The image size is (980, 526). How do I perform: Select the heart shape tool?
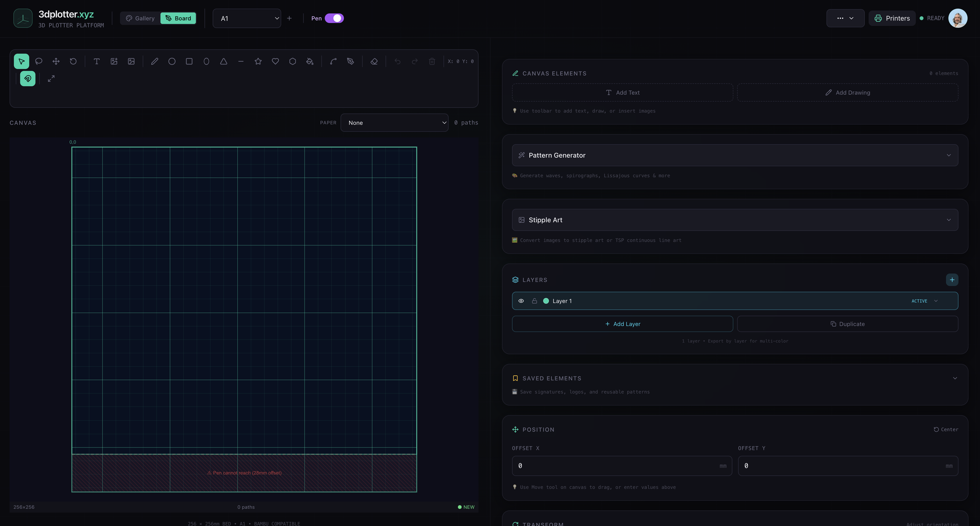click(276, 61)
